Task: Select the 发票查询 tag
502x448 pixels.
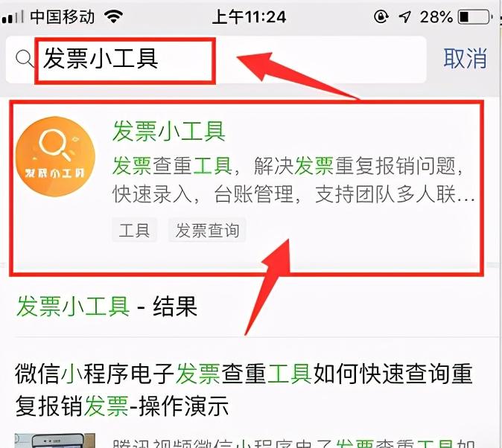Action: pos(207,230)
